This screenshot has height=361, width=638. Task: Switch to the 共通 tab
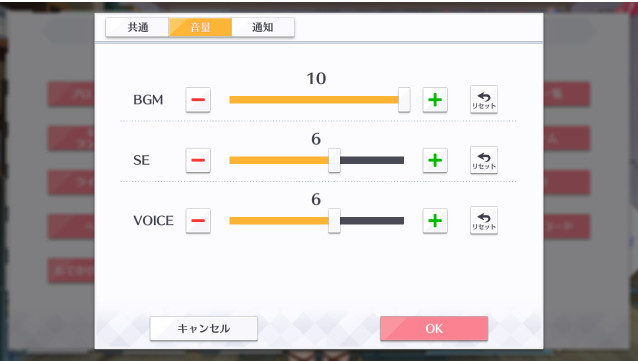click(138, 27)
